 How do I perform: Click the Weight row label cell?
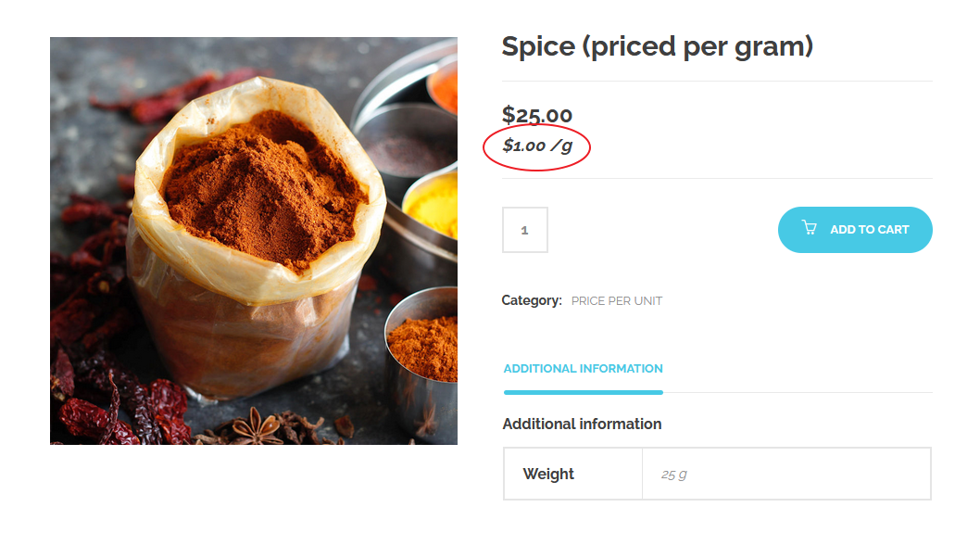pos(548,474)
